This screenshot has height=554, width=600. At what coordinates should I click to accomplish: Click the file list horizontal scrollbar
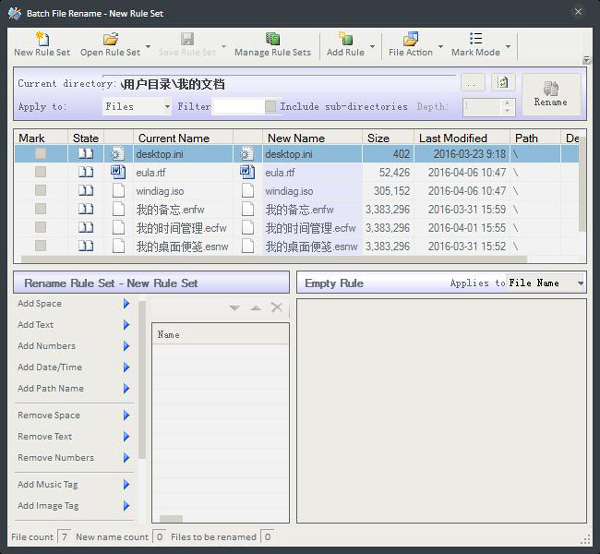[274, 259]
